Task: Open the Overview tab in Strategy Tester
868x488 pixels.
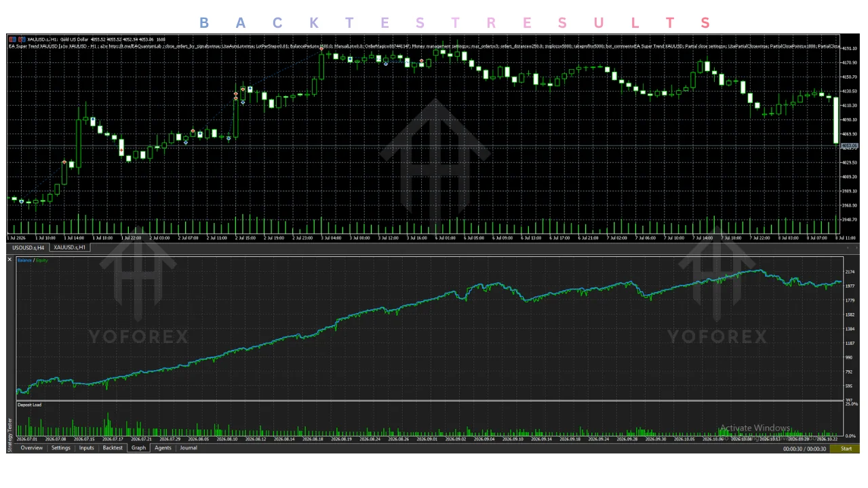Action: click(x=31, y=448)
